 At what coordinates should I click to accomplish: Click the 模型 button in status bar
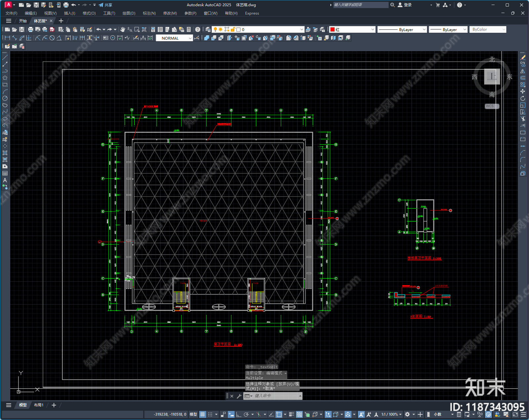point(193,414)
